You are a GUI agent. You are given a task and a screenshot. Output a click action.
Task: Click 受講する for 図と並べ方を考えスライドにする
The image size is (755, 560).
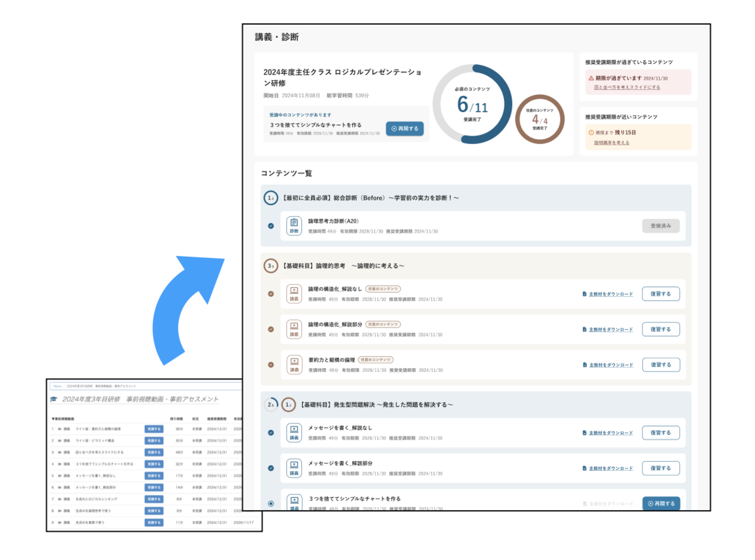[x=154, y=452]
